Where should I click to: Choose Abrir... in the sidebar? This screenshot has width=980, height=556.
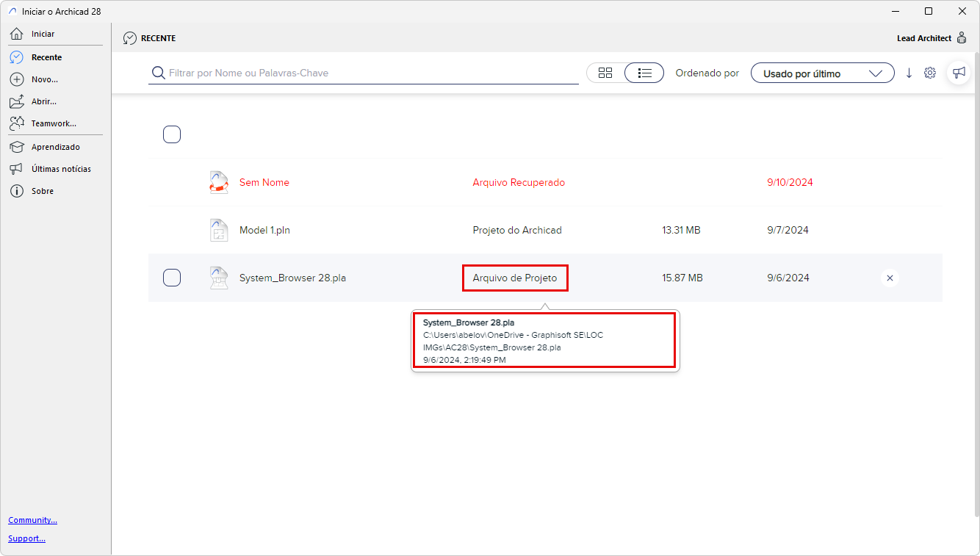point(43,101)
